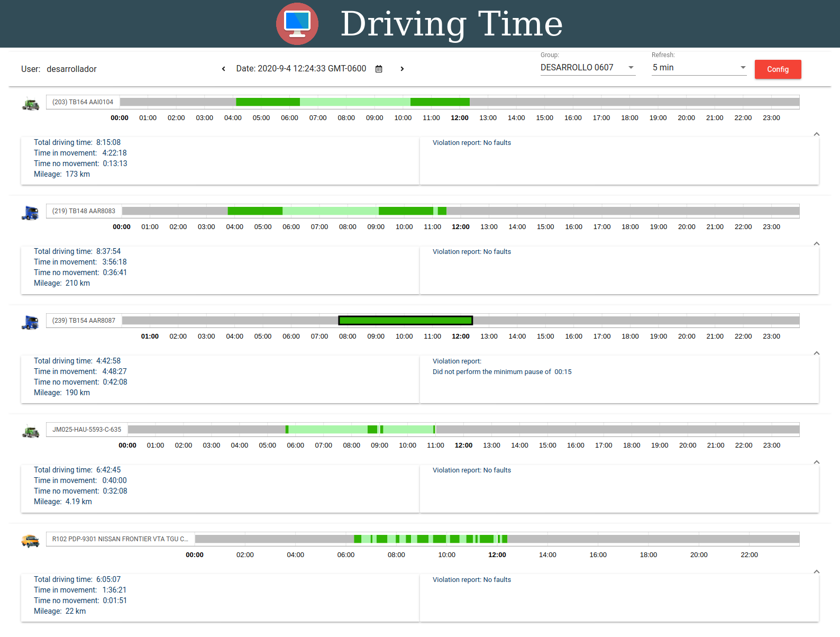Select the green truck icon for TB164
This screenshot has width=840, height=637.
[31, 104]
